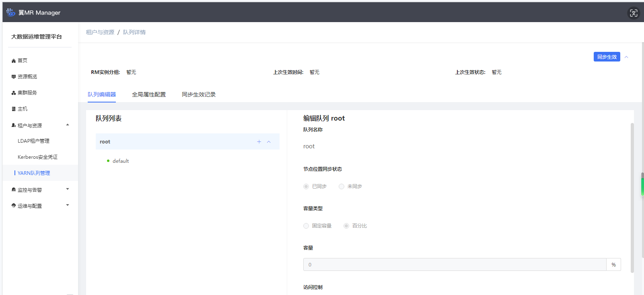Click the % unit addon of 容量
The width and height of the screenshot is (644, 295).
coord(613,264)
